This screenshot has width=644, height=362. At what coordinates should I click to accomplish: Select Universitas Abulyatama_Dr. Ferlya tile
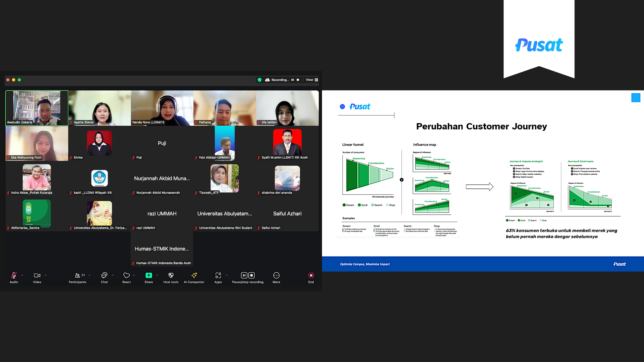tap(99, 214)
